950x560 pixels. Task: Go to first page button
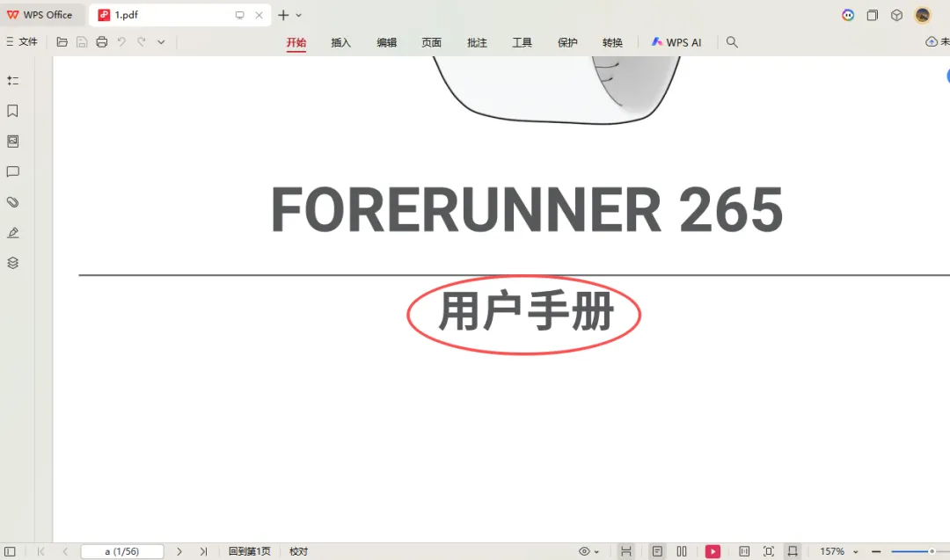click(x=41, y=551)
